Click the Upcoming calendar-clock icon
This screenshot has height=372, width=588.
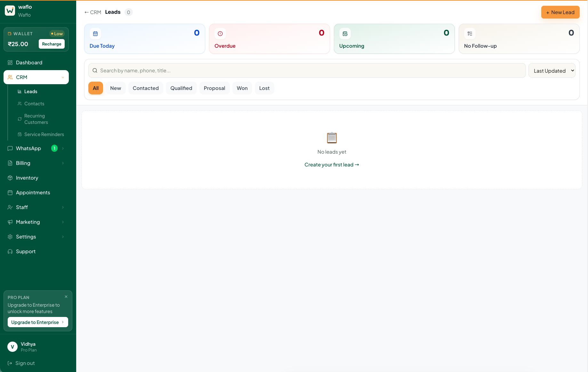tap(345, 34)
